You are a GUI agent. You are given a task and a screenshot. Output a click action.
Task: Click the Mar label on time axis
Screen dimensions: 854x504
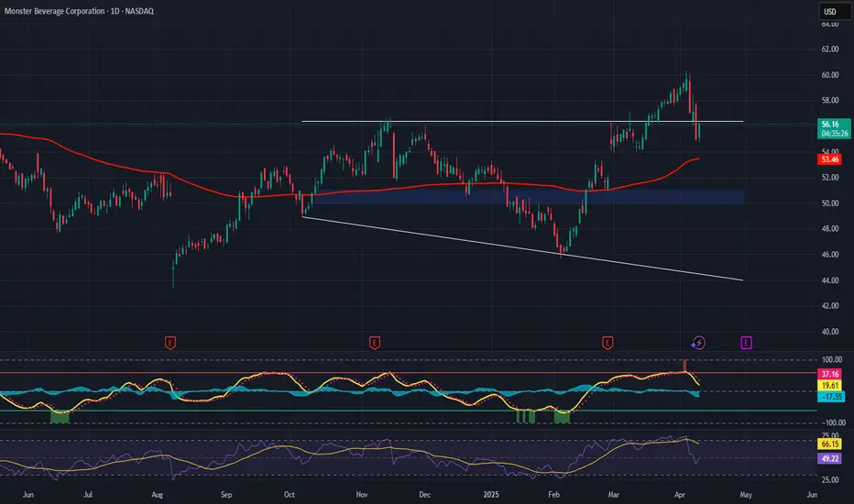[613, 495]
